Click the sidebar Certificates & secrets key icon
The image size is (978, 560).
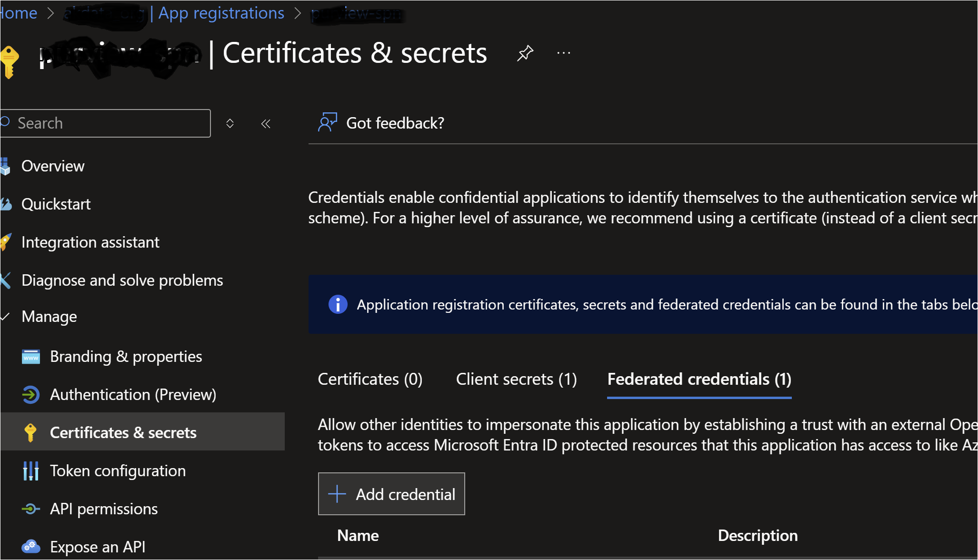[30, 432]
